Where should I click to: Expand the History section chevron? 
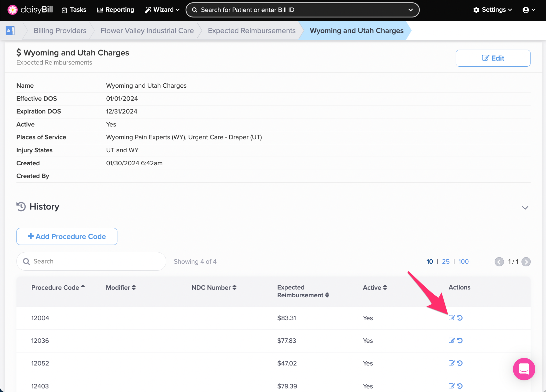tap(525, 208)
